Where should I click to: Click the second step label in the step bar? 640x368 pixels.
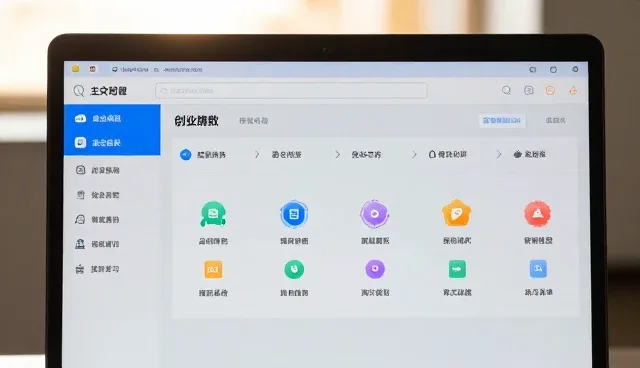(x=287, y=155)
